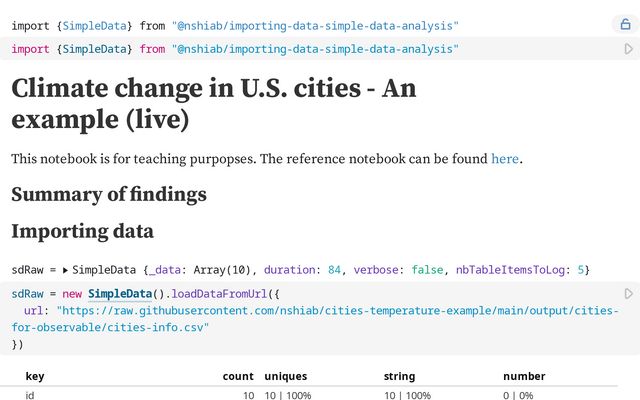Click the 'Importing data' heading
The height and width of the screenshot is (400, 640).
coord(82,231)
